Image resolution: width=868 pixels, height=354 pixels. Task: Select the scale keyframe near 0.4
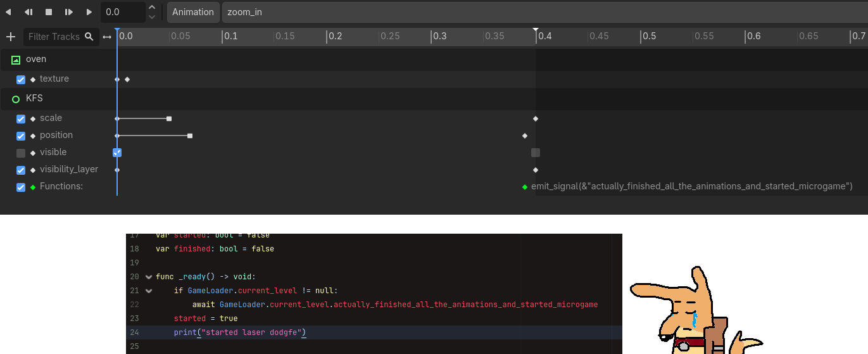click(x=536, y=118)
